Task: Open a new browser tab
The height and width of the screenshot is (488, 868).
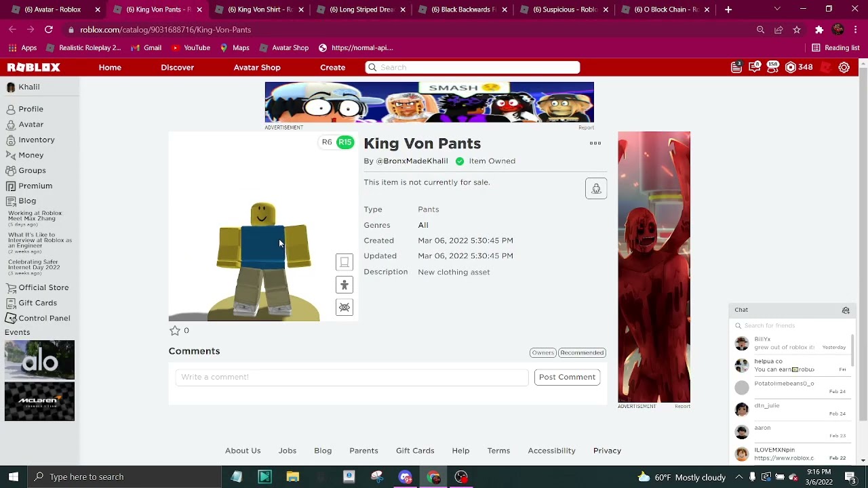Action: (728, 9)
